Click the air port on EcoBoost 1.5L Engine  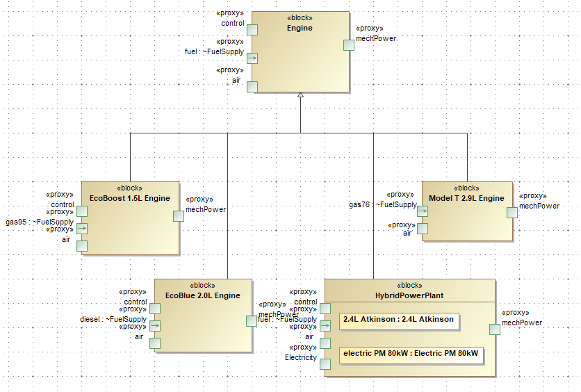pos(82,246)
